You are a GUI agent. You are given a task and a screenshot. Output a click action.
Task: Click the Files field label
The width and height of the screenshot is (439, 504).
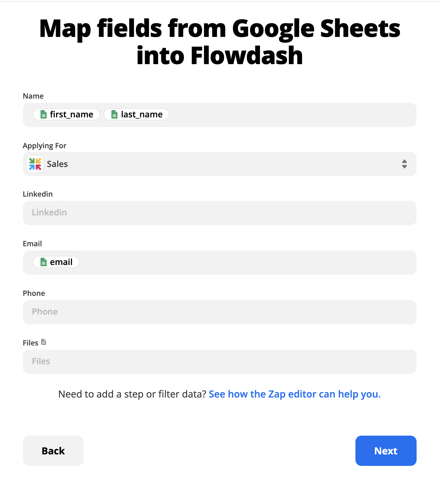[31, 343]
